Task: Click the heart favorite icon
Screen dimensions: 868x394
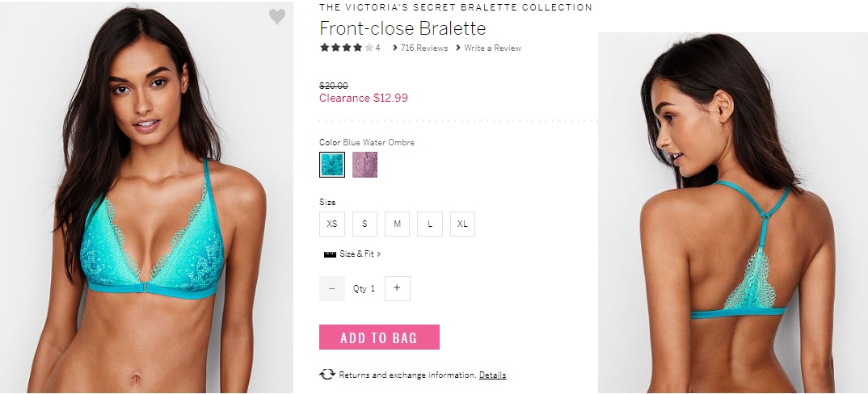Action: pyautogui.click(x=277, y=17)
